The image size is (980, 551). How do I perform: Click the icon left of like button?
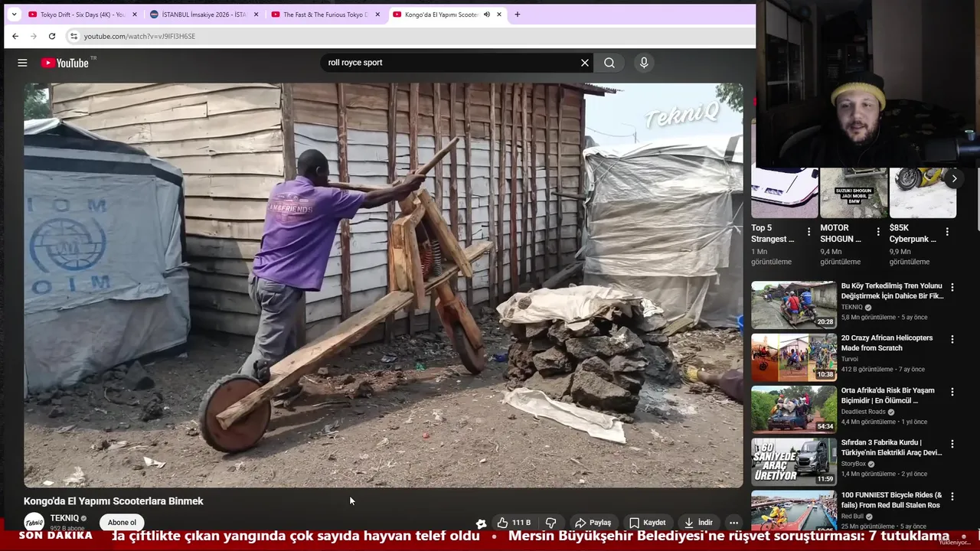point(481,523)
